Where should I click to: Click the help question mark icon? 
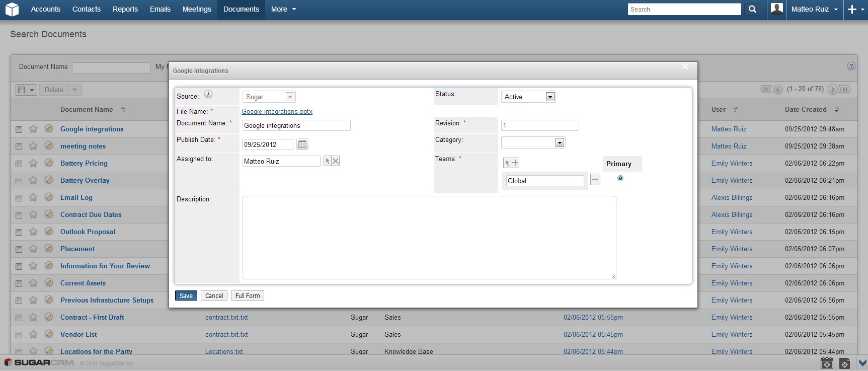pyautogui.click(x=851, y=66)
